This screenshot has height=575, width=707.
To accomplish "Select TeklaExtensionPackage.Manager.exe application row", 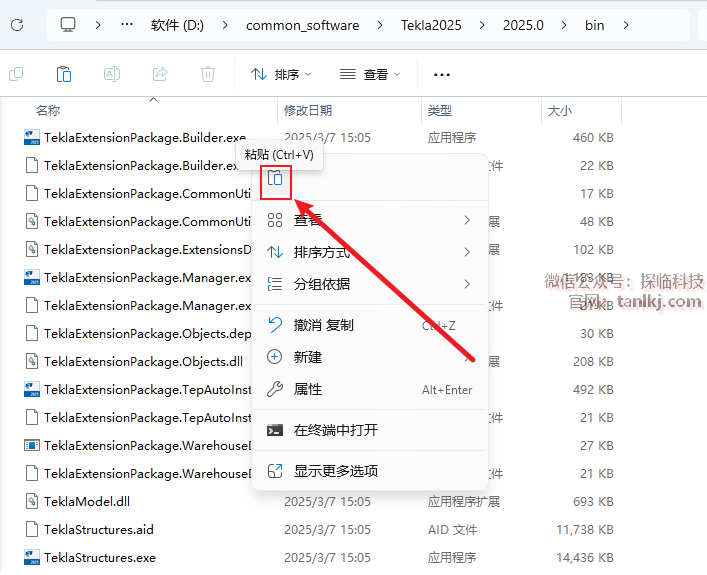I will (x=147, y=277).
